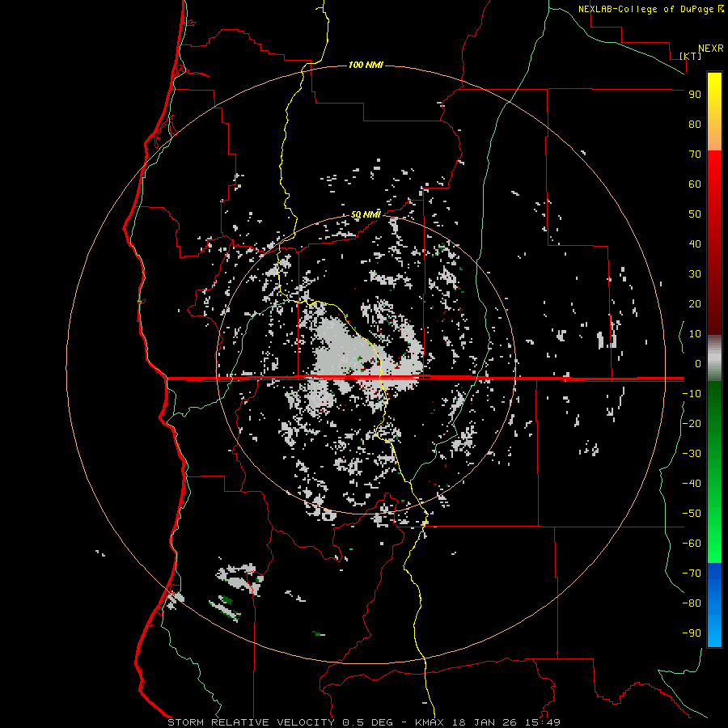728x728 pixels.
Task: Select the 60 value on velocity scale
Action: 695,184
